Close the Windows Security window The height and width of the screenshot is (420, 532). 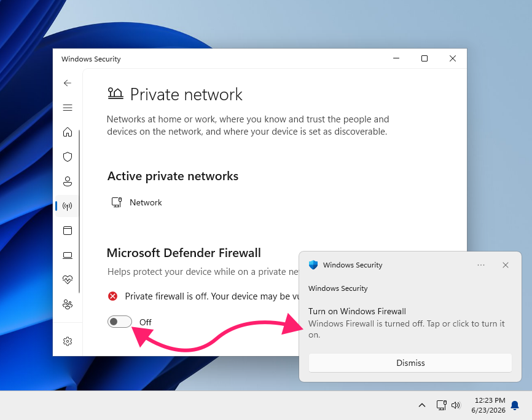(453, 58)
